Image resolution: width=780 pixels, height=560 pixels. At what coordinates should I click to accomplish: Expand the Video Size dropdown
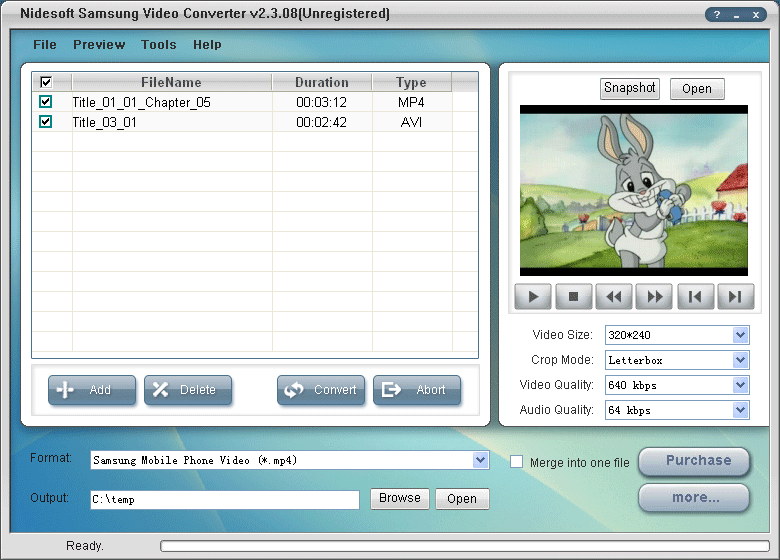click(740, 335)
